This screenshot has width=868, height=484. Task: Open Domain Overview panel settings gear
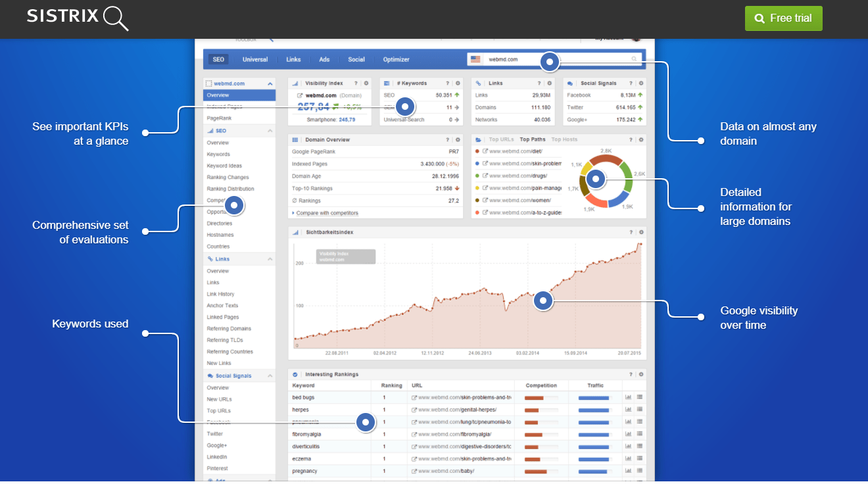[458, 140]
